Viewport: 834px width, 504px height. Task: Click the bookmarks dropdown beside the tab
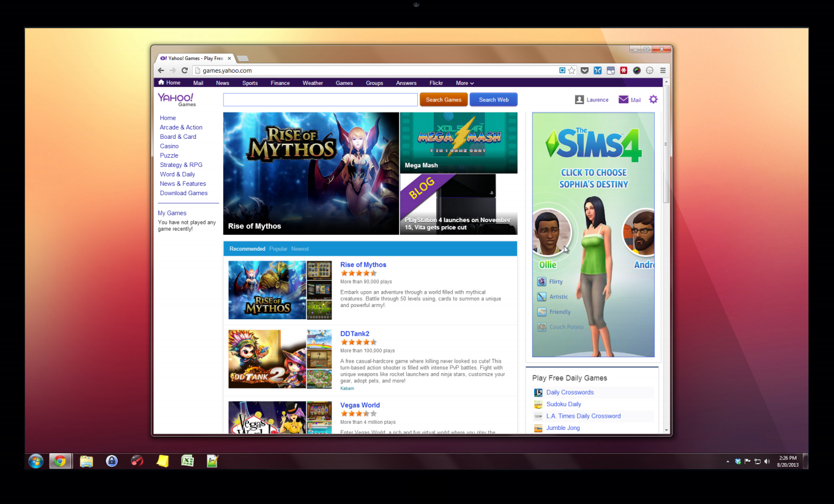coord(242,57)
